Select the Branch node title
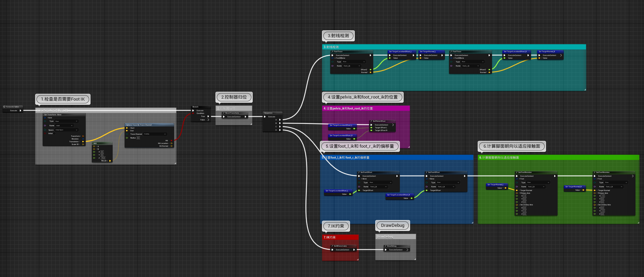 [x=201, y=107]
